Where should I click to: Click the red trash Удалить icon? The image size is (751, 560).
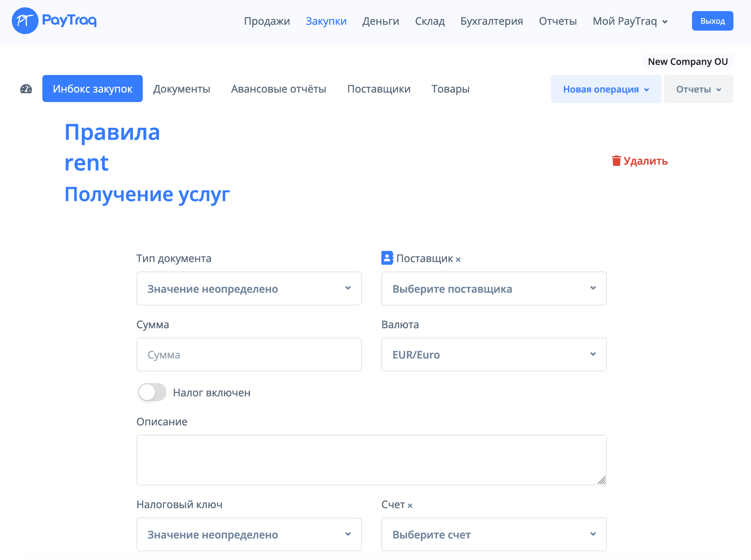(x=616, y=161)
